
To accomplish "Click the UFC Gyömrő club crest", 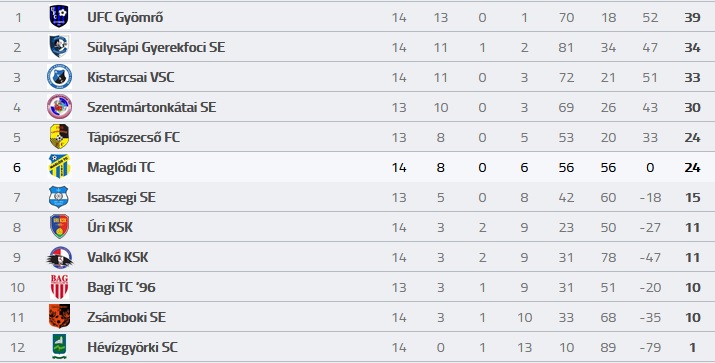I will pyautogui.click(x=59, y=17).
